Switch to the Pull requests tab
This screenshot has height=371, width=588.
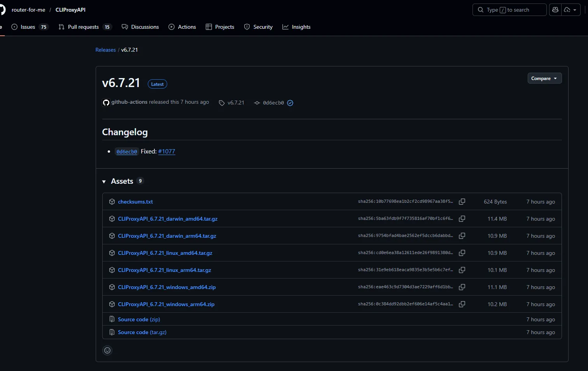point(83,27)
